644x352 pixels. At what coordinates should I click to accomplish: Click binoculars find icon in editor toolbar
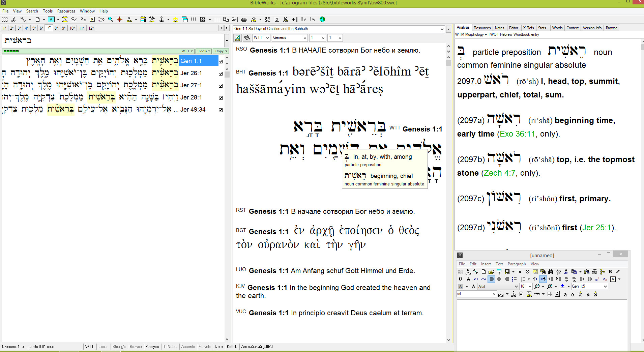tap(551, 272)
